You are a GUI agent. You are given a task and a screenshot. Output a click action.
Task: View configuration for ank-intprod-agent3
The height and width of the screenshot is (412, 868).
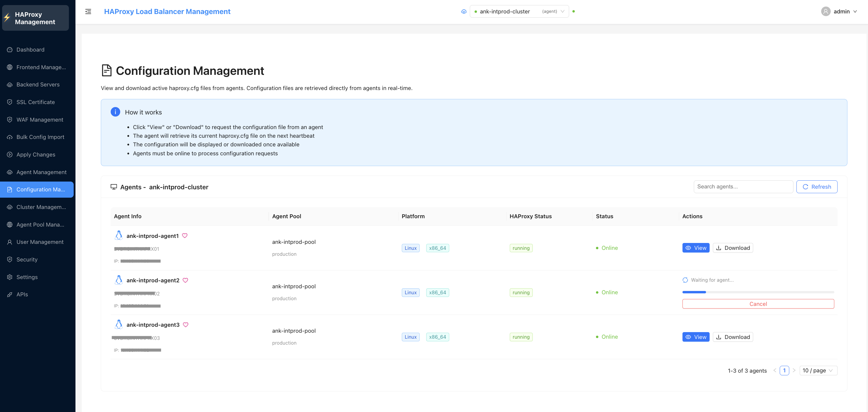696,337
